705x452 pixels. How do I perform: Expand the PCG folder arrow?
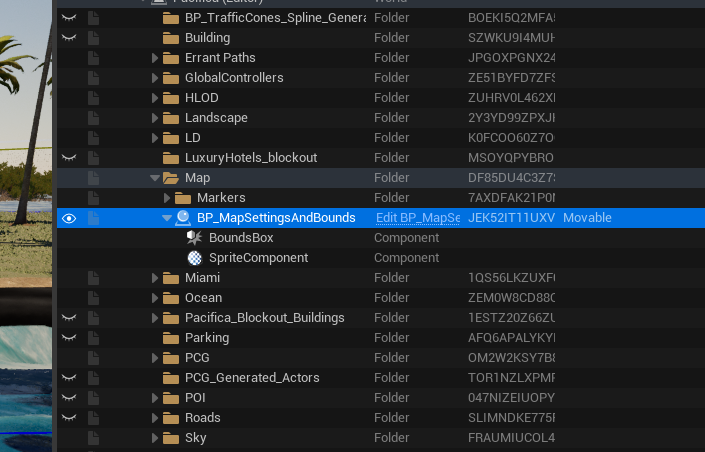[x=155, y=358]
